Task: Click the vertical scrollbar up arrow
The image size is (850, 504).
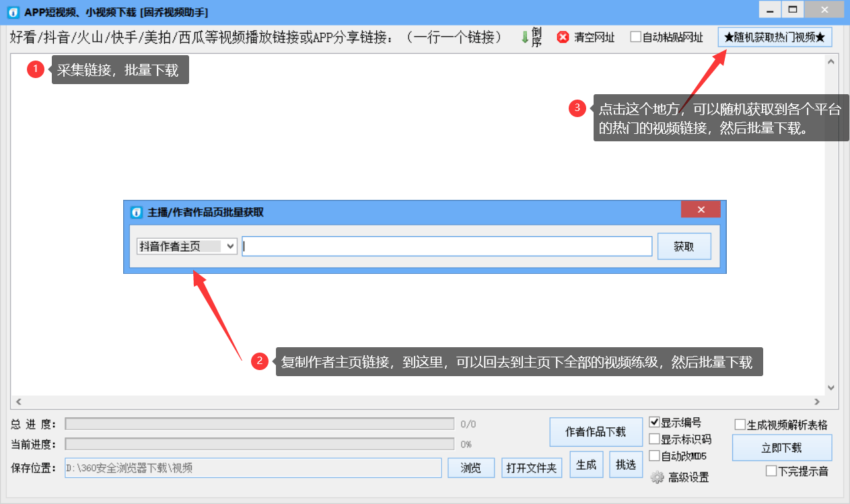Action: point(831,61)
